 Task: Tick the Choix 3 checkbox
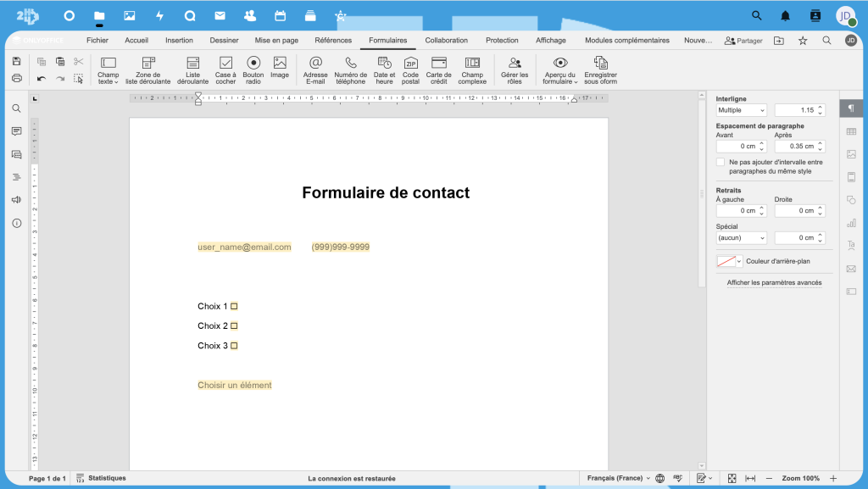point(235,346)
